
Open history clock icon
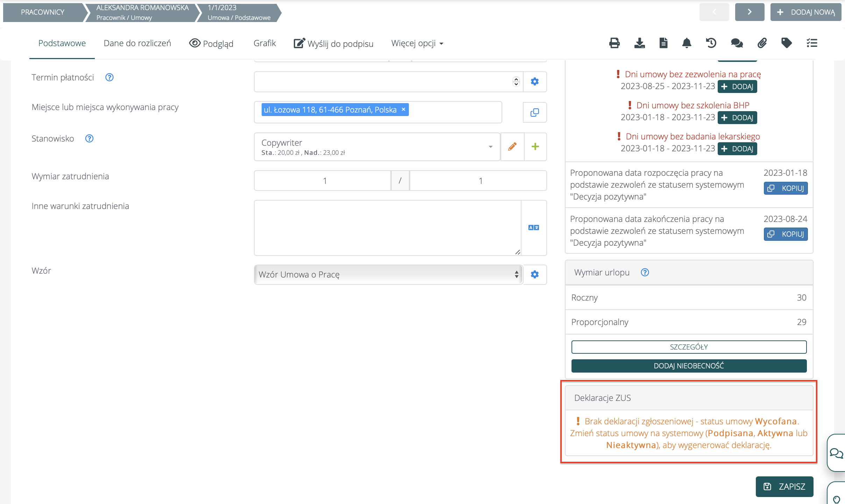click(x=711, y=43)
